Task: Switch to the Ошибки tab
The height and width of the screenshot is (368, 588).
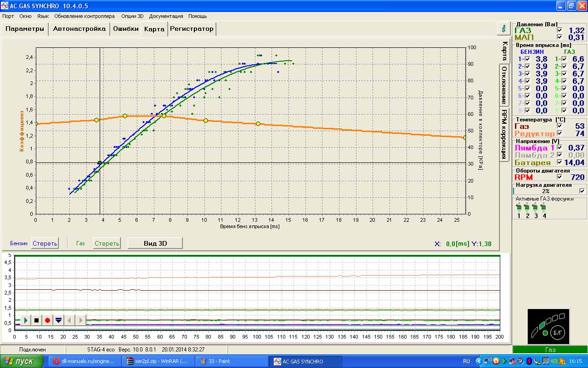Action: tap(126, 29)
